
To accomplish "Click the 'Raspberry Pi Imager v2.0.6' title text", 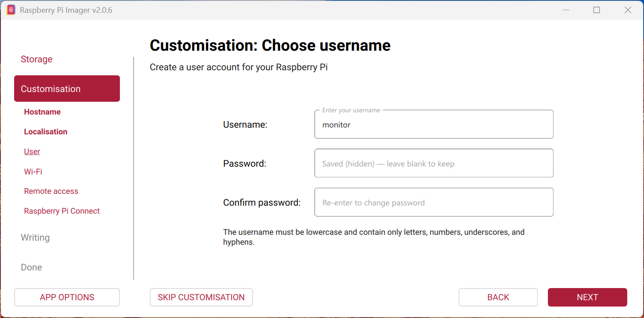I will 66,10.
